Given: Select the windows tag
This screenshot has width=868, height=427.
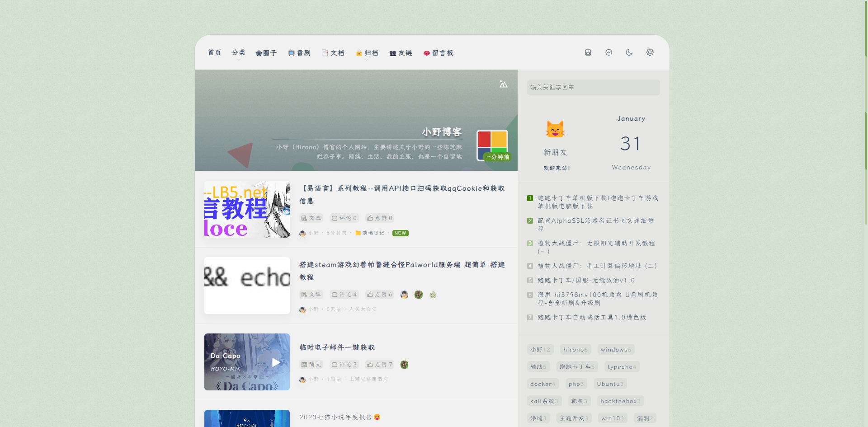Looking at the screenshot, I should (x=616, y=350).
